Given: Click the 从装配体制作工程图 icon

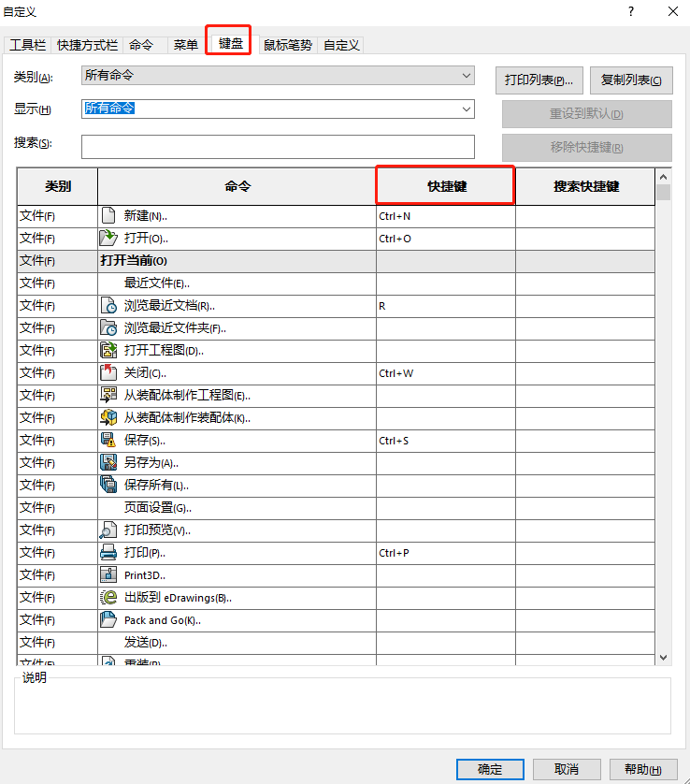Looking at the screenshot, I should (x=108, y=395).
